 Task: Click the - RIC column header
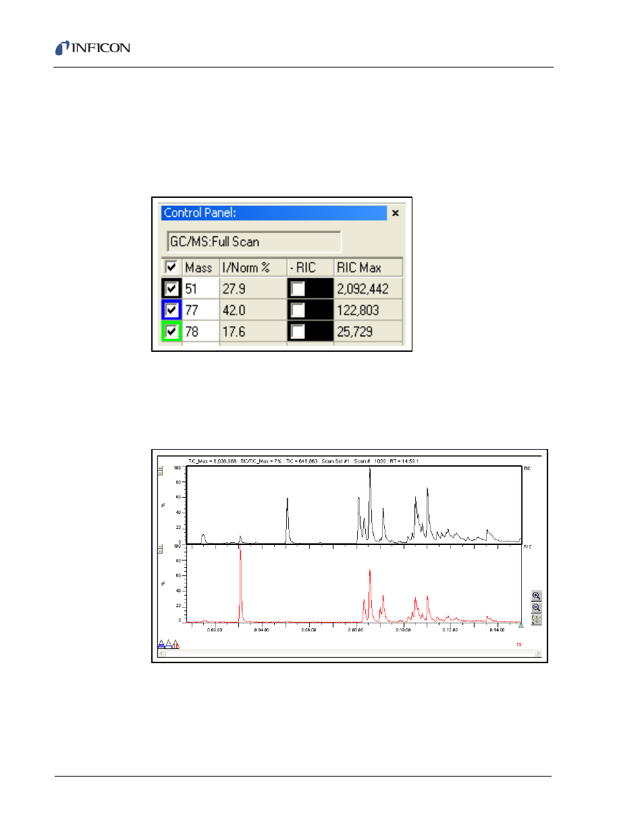pyautogui.click(x=311, y=267)
